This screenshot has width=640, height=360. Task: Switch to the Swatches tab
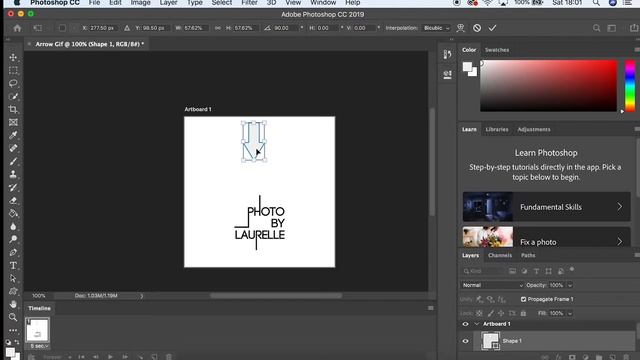(497, 50)
